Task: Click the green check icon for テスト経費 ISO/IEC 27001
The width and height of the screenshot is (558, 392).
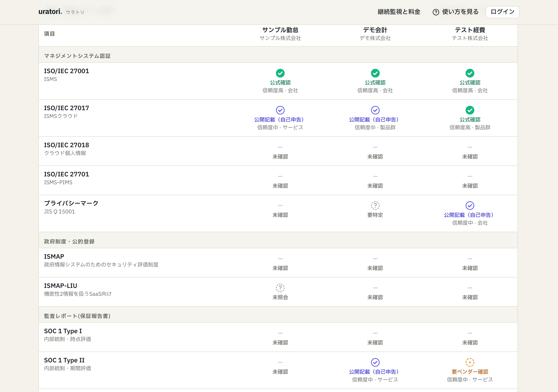Action: point(470,73)
